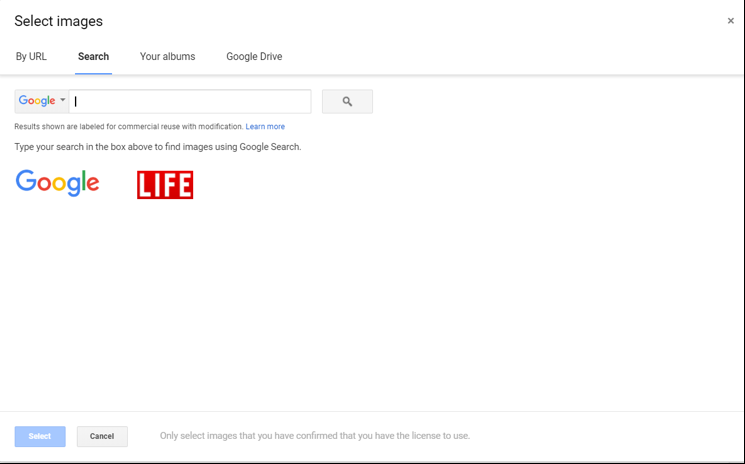Select the Search tab
The image size is (745, 464).
point(94,57)
